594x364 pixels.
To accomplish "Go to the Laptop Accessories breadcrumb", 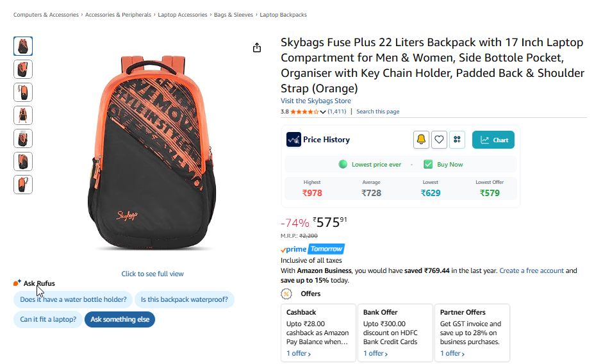I will (x=183, y=15).
